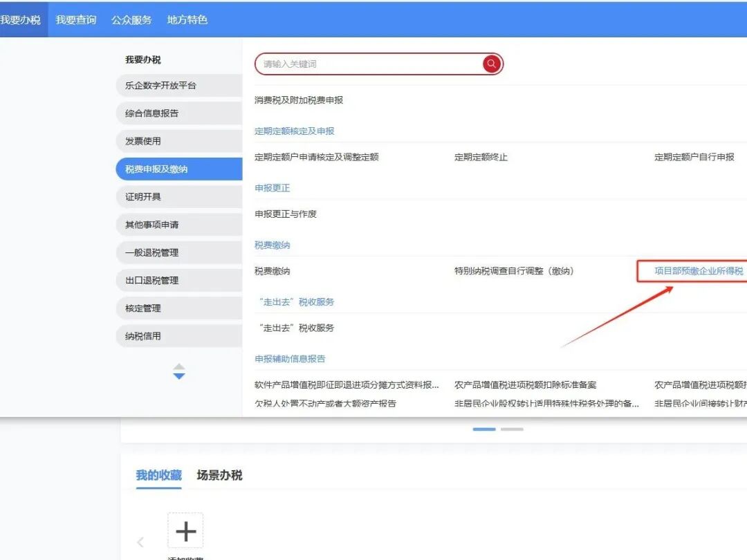Click the sidebar down arrow icon
The width and height of the screenshot is (747, 560).
(x=179, y=376)
